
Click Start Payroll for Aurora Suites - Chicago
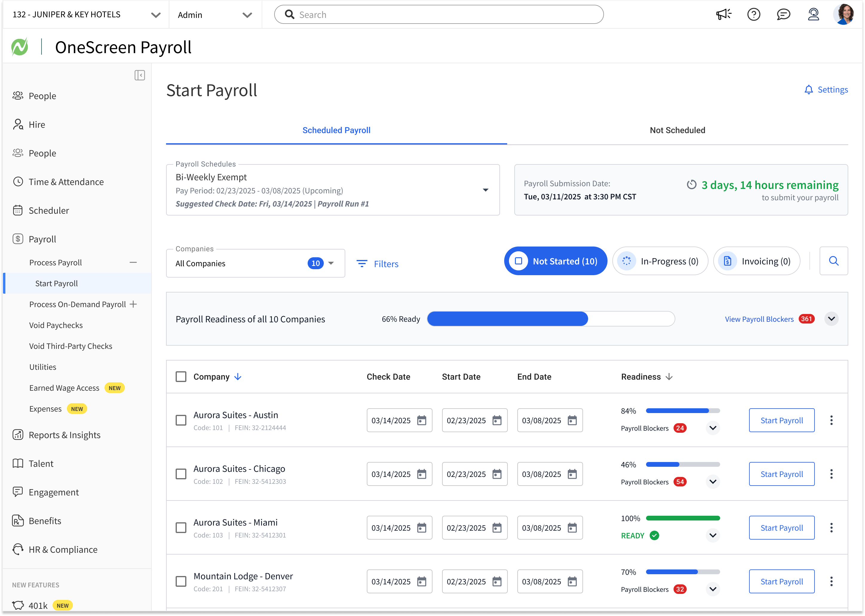tap(782, 474)
